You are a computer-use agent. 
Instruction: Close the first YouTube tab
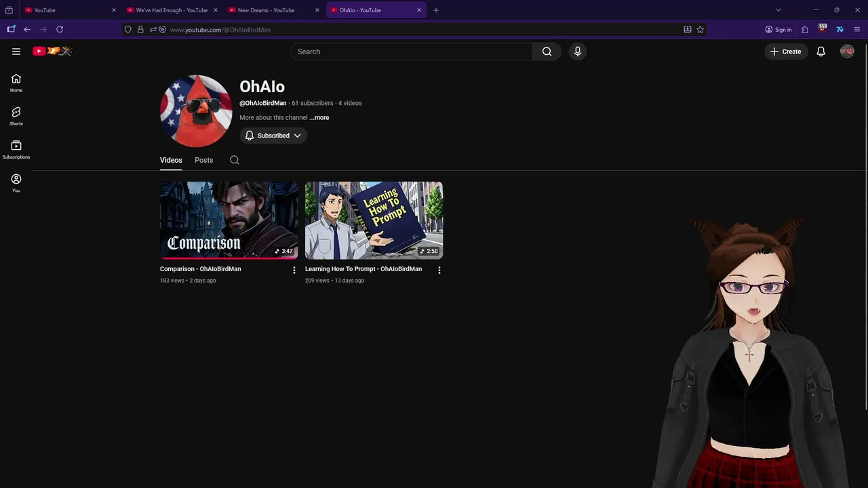114,10
